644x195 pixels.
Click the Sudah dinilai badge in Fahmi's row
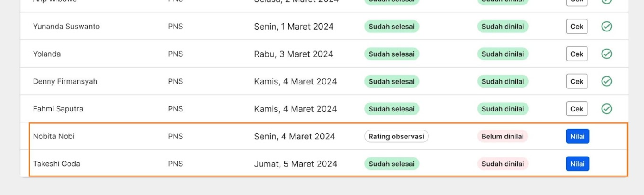503,109
